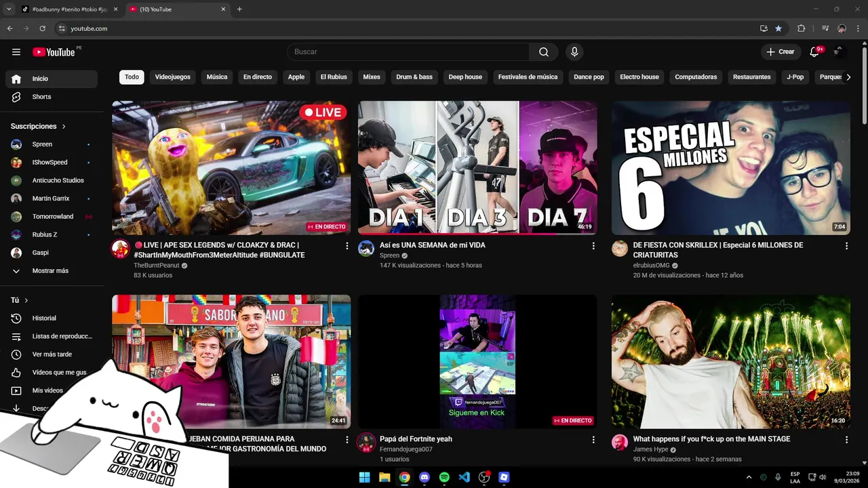
Task: Select the Música filter chip
Action: tap(217, 77)
